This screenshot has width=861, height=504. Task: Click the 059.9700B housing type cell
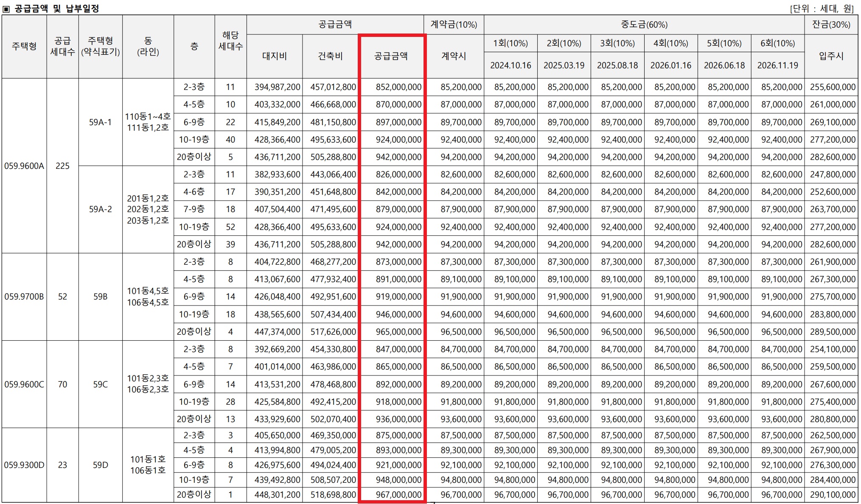(x=24, y=297)
